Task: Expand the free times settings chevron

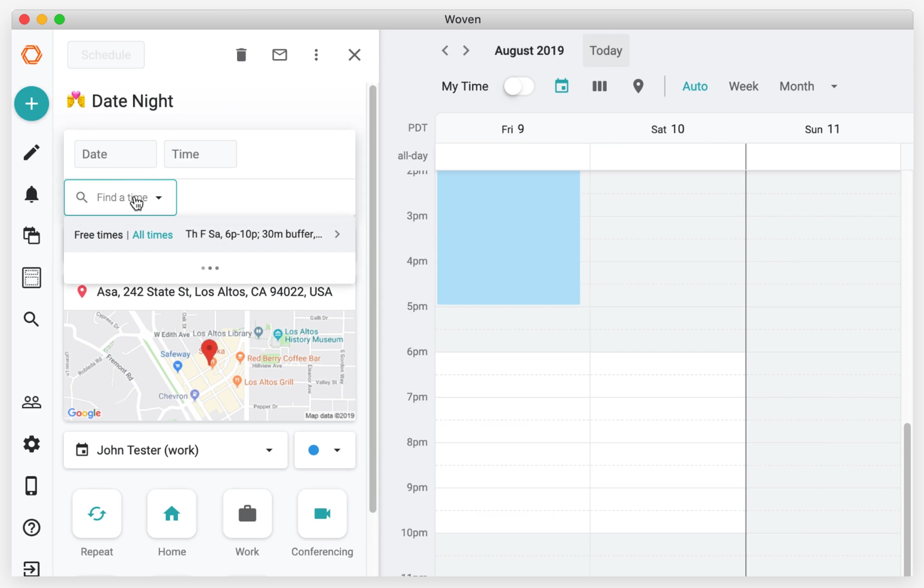Action: click(x=337, y=234)
